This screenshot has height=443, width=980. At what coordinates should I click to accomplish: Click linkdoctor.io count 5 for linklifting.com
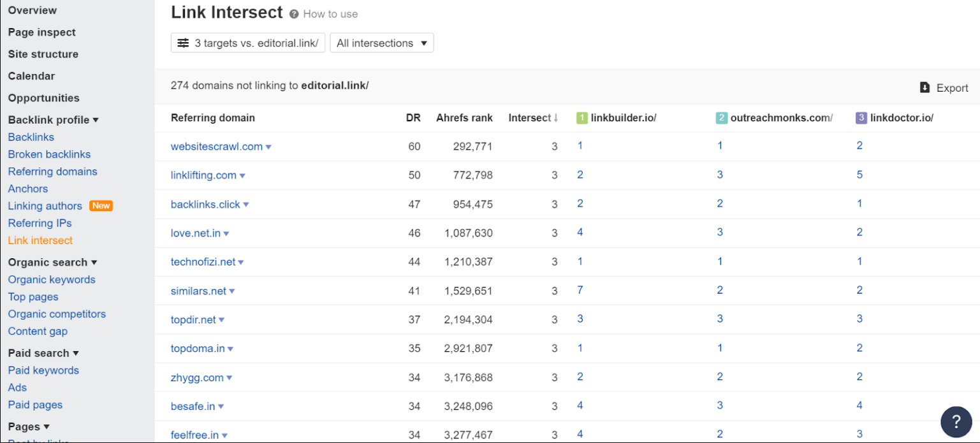pyautogui.click(x=859, y=175)
